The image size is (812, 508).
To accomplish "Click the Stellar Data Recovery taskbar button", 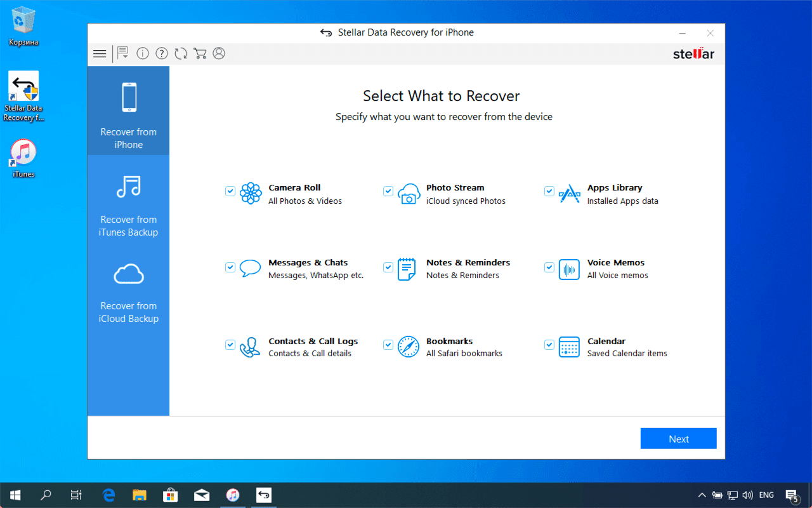I will click(x=264, y=495).
